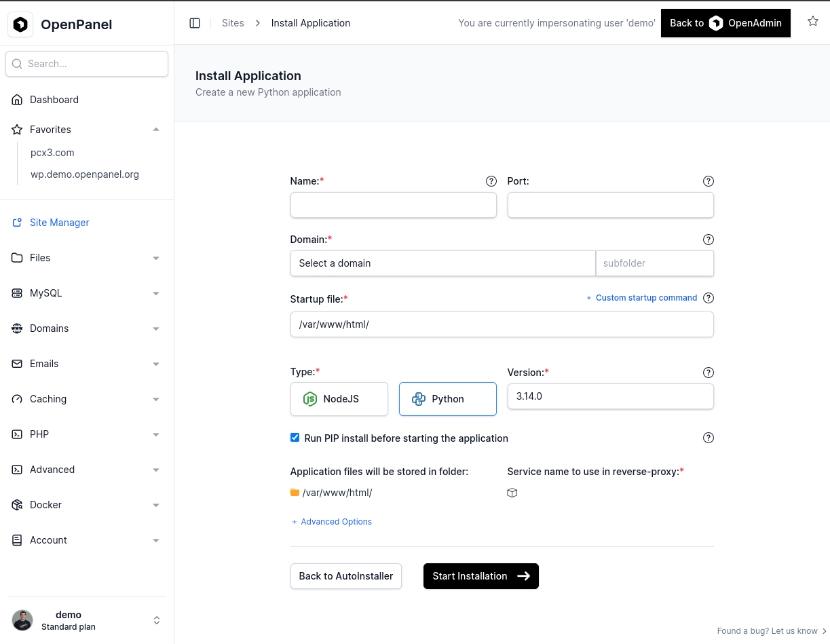Click the help icon beside Port field
The height and width of the screenshot is (644, 830).
[x=709, y=181]
